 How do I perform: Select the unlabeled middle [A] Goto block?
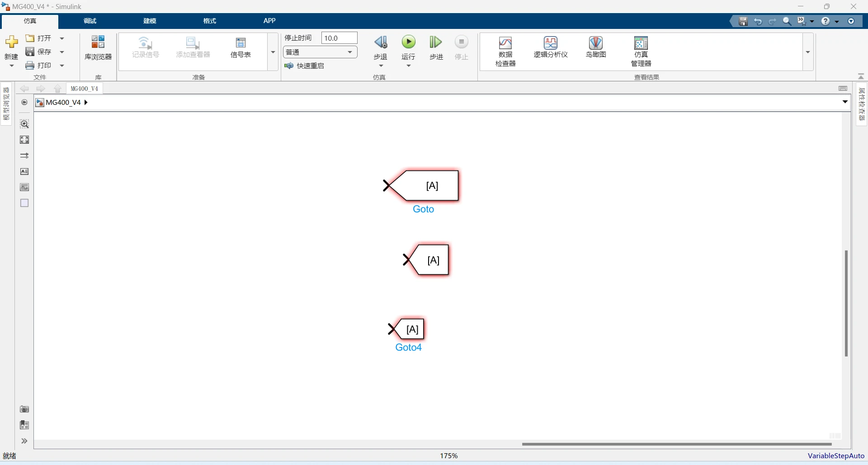428,260
